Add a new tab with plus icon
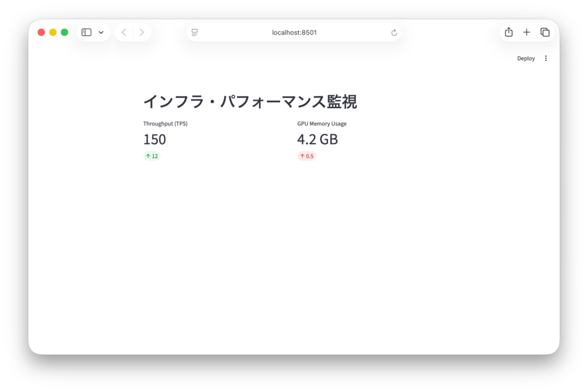Image resolution: width=588 pixels, height=392 pixels. pyautogui.click(x=527, y=32)
